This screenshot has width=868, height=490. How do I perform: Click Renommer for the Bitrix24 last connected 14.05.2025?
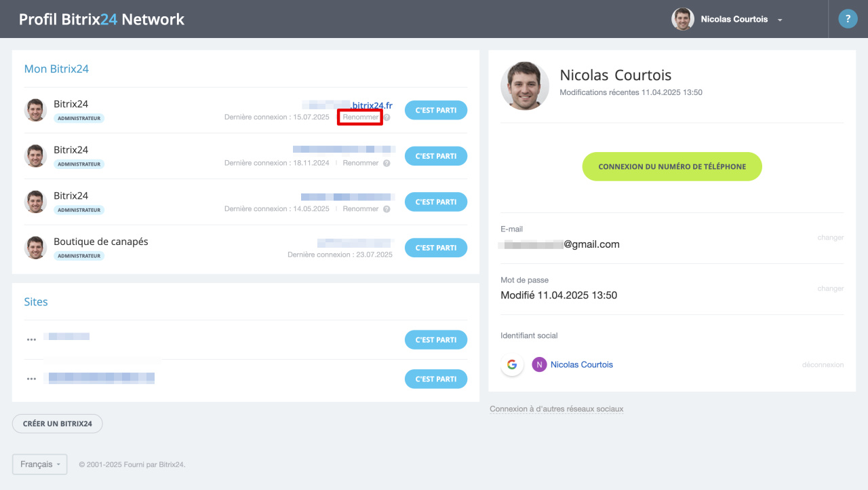pyautogui.click(x=361, y=209)
